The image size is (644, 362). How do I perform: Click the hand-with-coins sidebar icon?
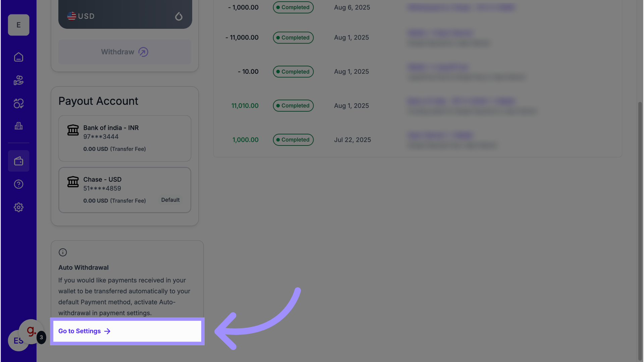18,80
